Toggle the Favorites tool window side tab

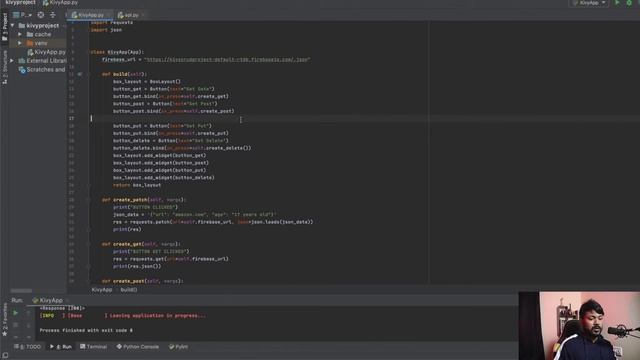coord(4,320)
